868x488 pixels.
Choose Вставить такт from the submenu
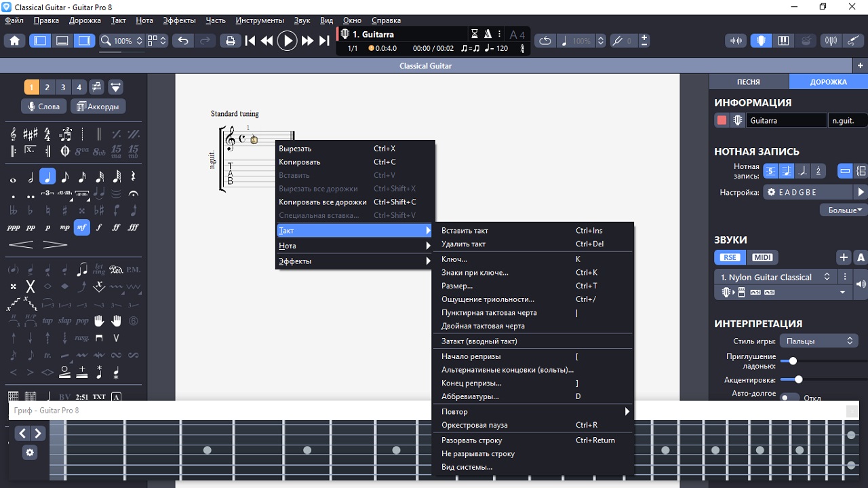coord(465,231)
